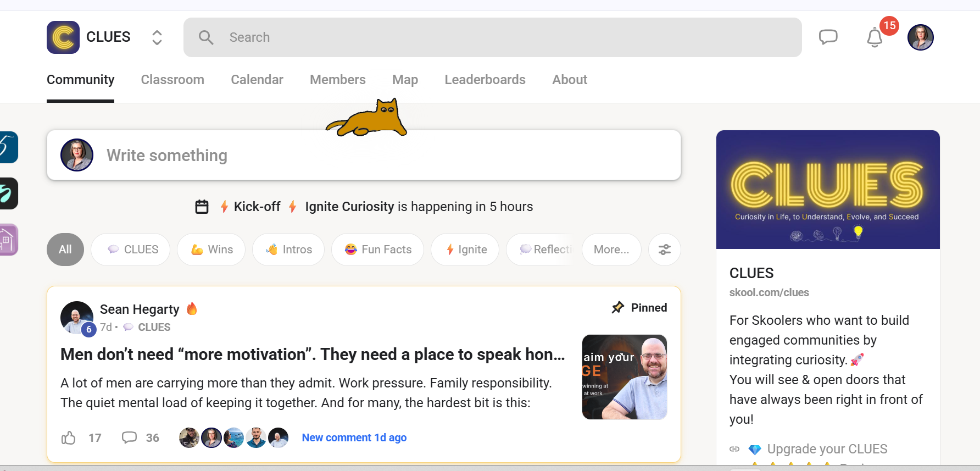This screenshot has width=980, height=471.
Task: Open comments on the pinned post
Action: [130, 437]
